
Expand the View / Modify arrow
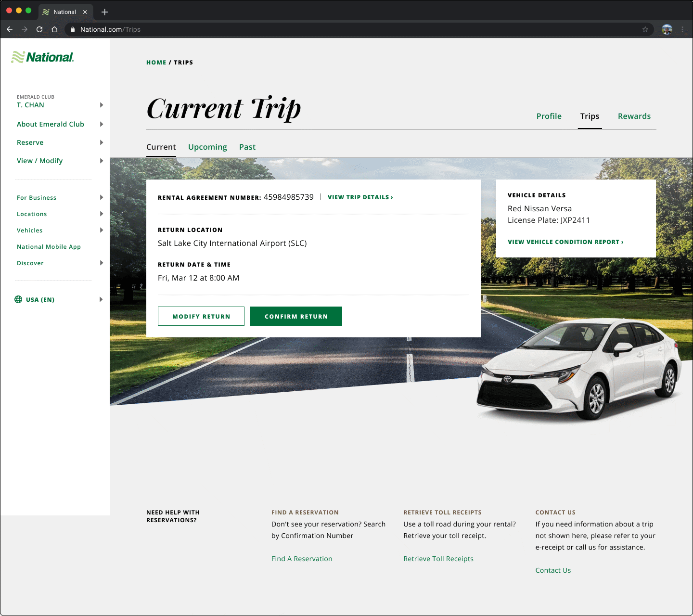(x=101, y=161)
